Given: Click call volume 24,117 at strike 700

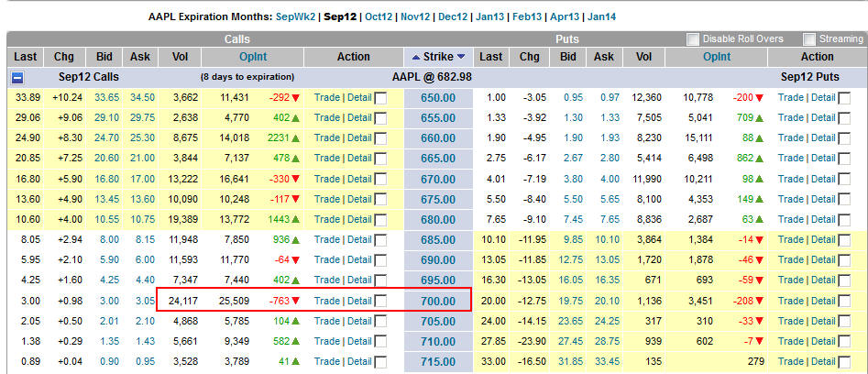Looking at the screenshot, I should click(x=183, y=301).
